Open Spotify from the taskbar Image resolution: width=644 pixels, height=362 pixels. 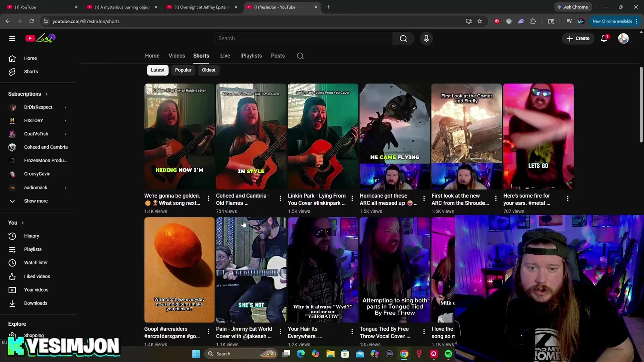pos(448,354)
